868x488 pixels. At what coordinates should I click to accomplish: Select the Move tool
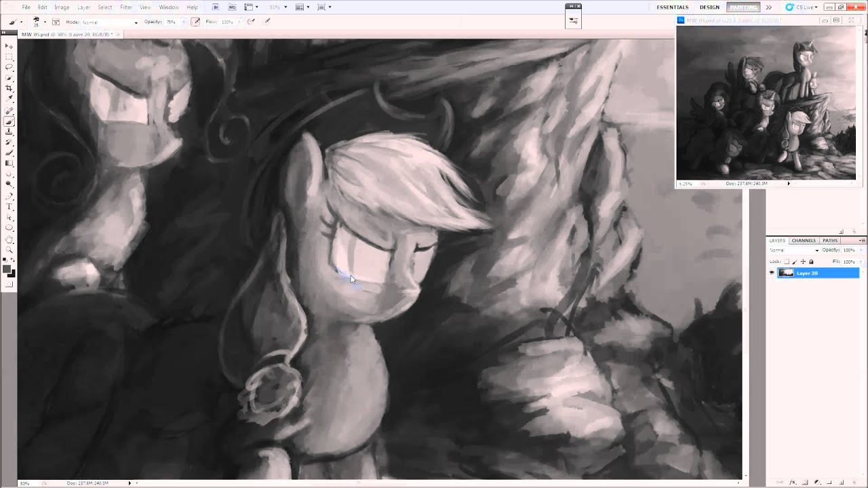[9, 46]
